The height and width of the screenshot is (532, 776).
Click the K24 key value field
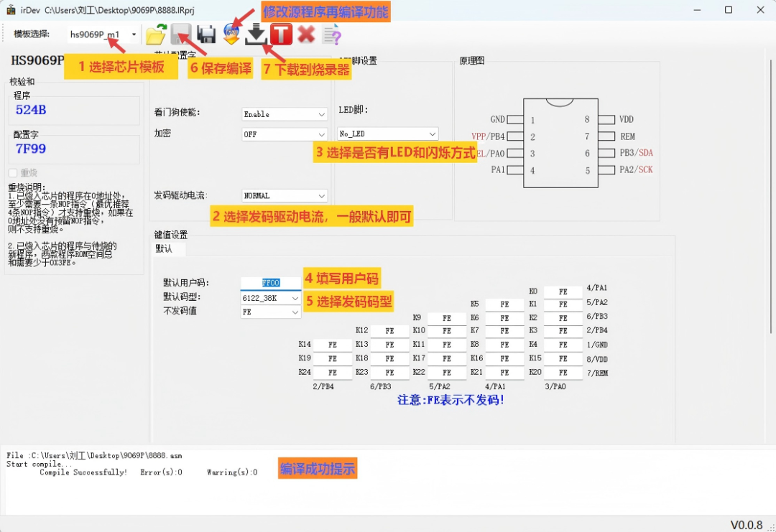pyautogui.click(x=332, y=373)
